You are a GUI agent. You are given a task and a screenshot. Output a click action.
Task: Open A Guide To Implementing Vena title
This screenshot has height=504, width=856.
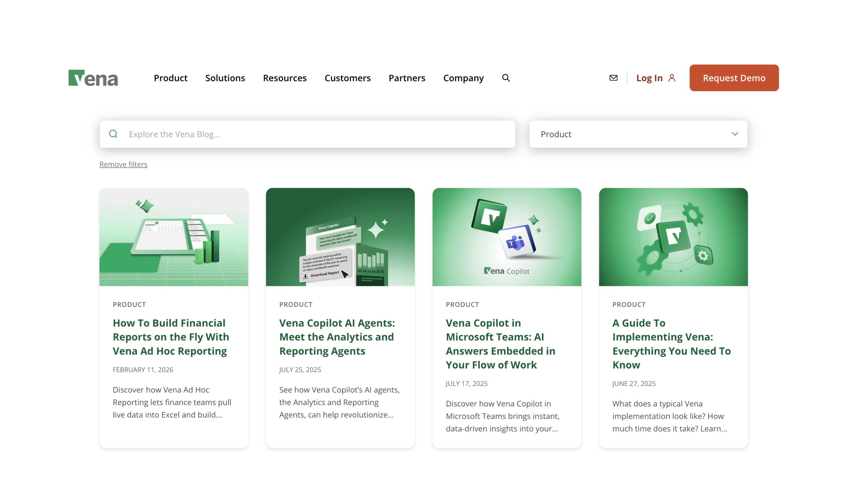pos(671,344)
